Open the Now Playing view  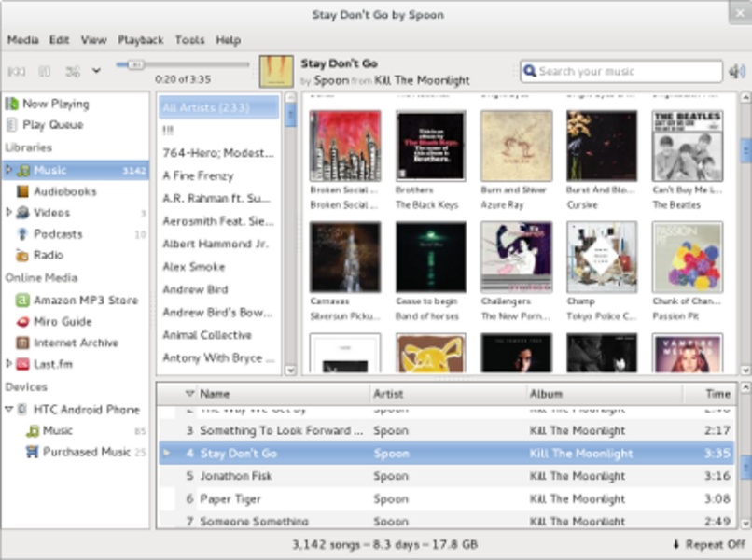click(x=55, y=104)
